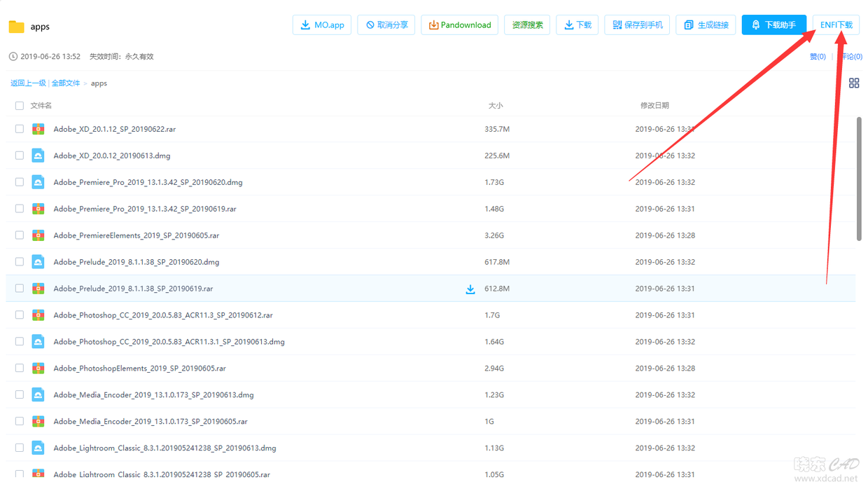
Task: Open Adobe_Lightroom_Classic 20190613.dmg file name
Action: (164, 449)
